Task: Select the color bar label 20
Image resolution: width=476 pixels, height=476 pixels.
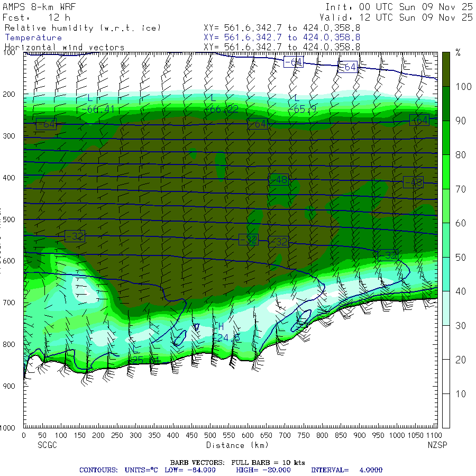Action: point(461,360)
